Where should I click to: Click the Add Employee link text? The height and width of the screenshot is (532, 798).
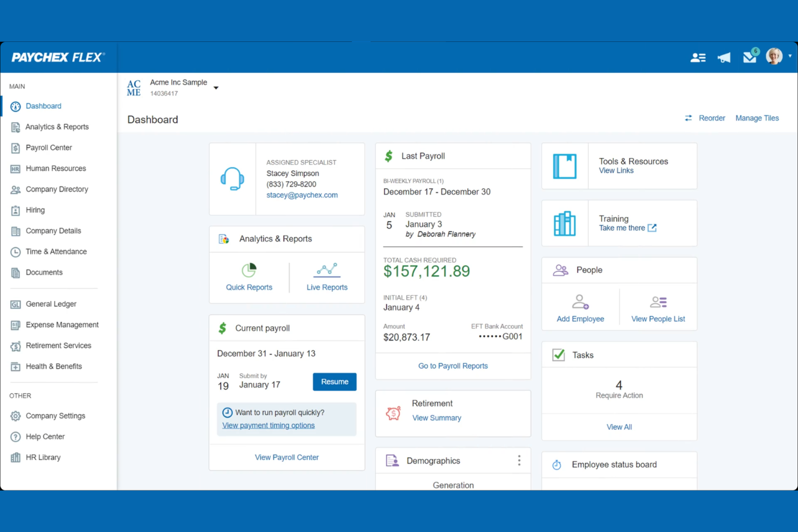pos(580,319)
